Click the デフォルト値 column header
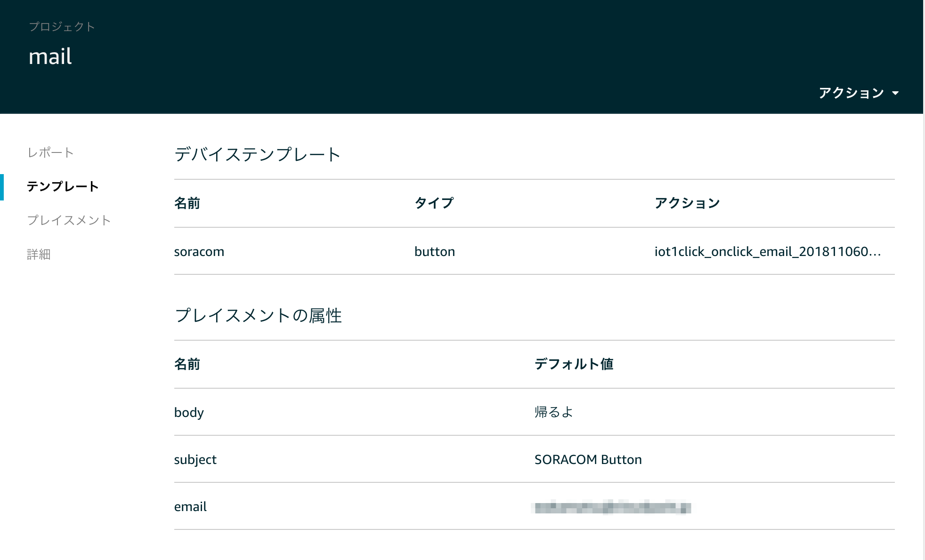The width and height of the screenshot is (925, 560). pyautogui.click(x=574, y=364)
